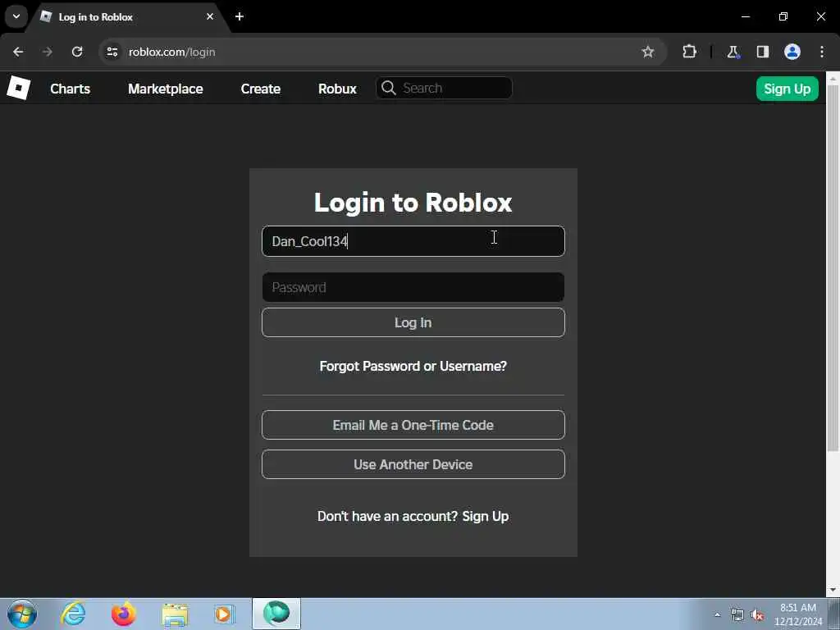Screen dimensions: 840x630
Task: Click the muted volume tray icon
Action: 757,614
